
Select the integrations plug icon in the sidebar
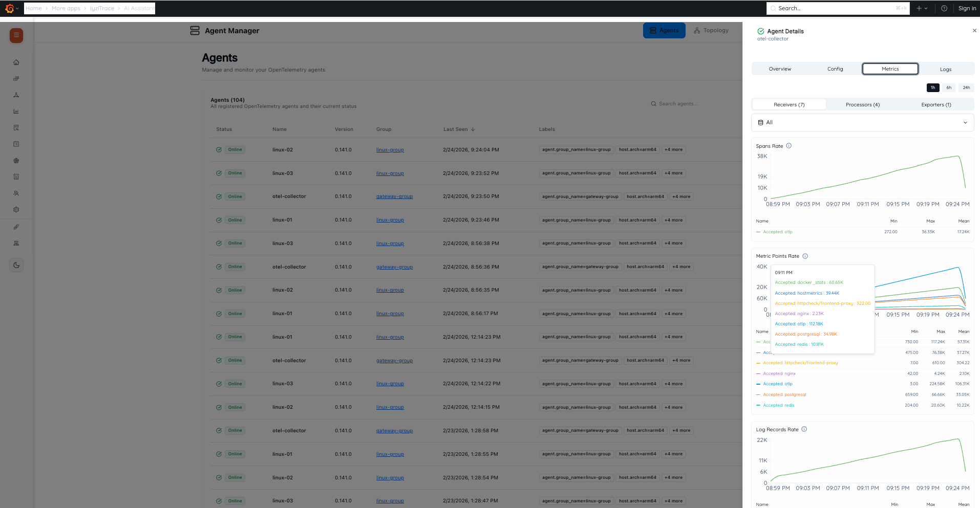click(x=16, y=227)
